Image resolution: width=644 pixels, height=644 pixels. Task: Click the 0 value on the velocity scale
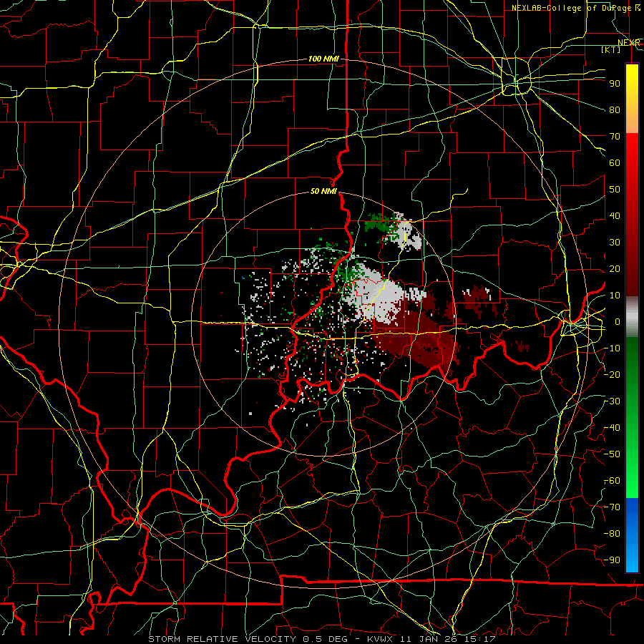point(618,322)
